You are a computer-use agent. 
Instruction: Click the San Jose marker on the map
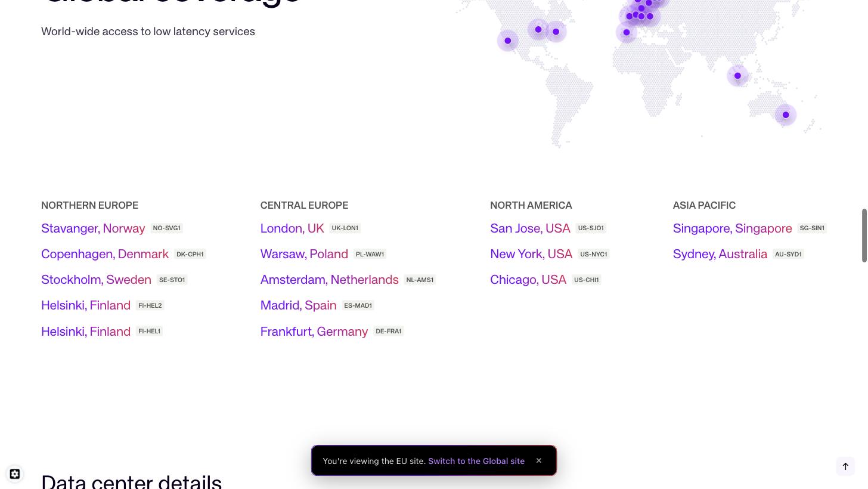coord(508,41)
